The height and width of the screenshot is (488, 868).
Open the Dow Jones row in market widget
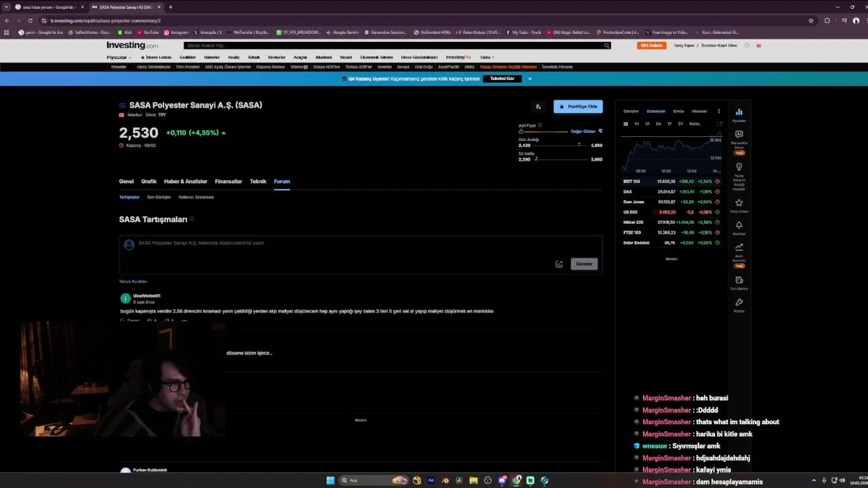[x=671, y=202]
